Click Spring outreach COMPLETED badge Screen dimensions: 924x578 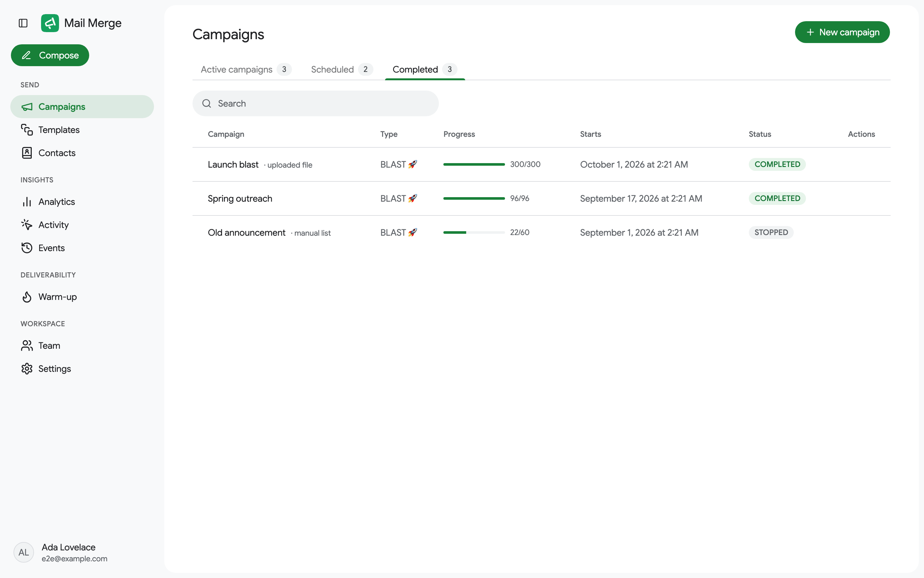coord(777,198)
